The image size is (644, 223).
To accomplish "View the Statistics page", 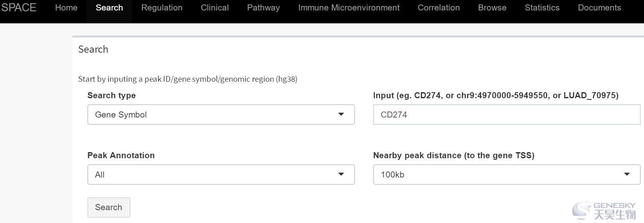I will (542, 8).
